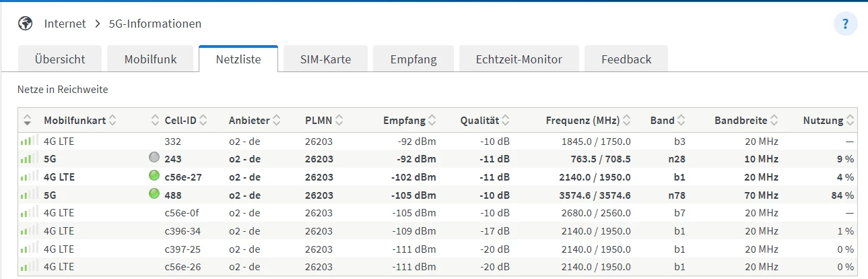This screenshot has width=868, height=279.
Task: Click the first column sort arrow icon
Action: pos(28,121)
